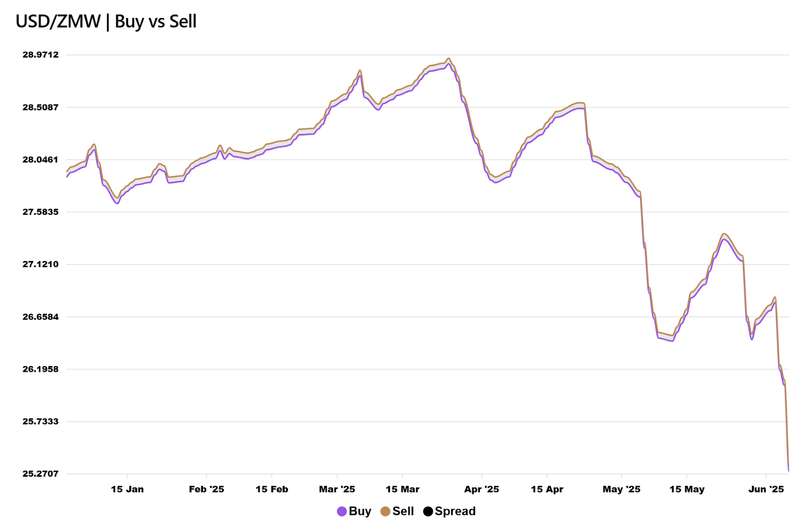Click the 15 Mar x-axis label
Viewport: 812px width, 529px height.
(x=402, y=489)
